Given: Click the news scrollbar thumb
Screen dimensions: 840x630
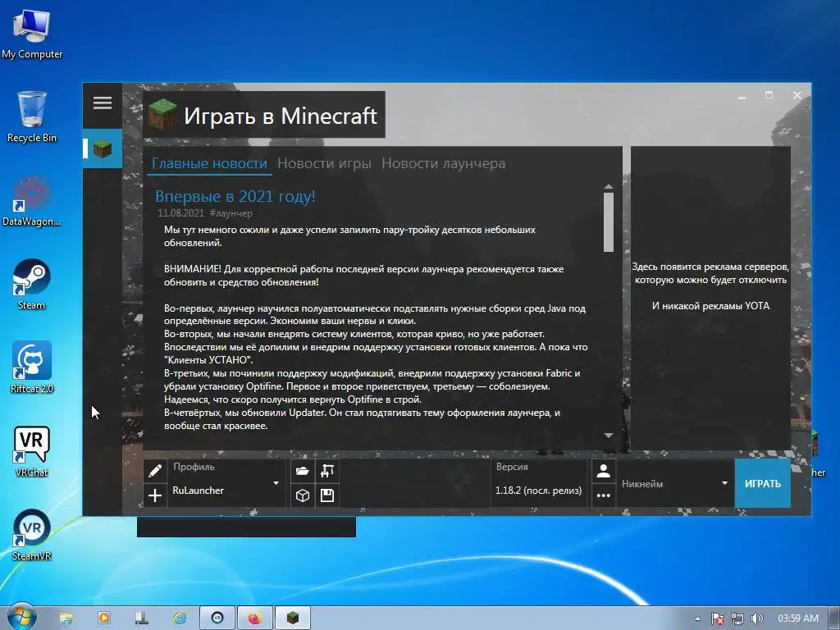Looking at the screenshot, I should [x=608, y=221].
